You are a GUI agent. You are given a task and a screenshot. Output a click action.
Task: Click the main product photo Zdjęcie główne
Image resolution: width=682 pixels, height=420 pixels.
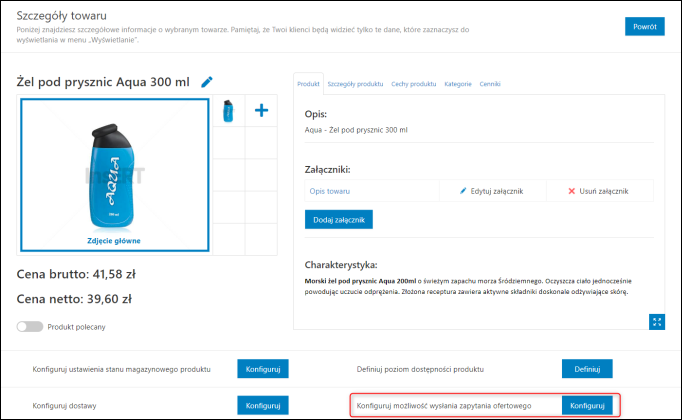pyautogui.click(x=115, y=175)
